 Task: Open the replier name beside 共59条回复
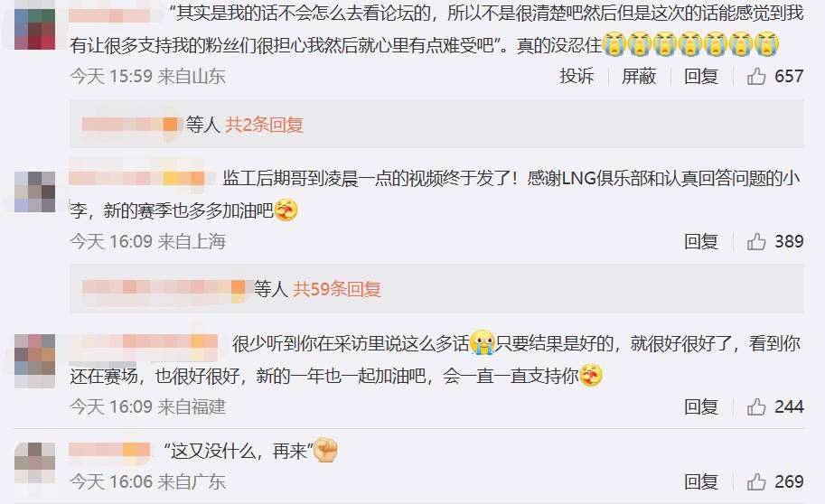tap(164, 287)
